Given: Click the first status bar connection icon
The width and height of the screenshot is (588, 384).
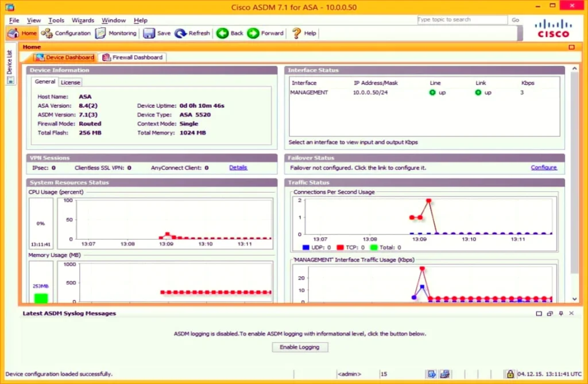Looking at the screenshot, I should pos(432,374).
